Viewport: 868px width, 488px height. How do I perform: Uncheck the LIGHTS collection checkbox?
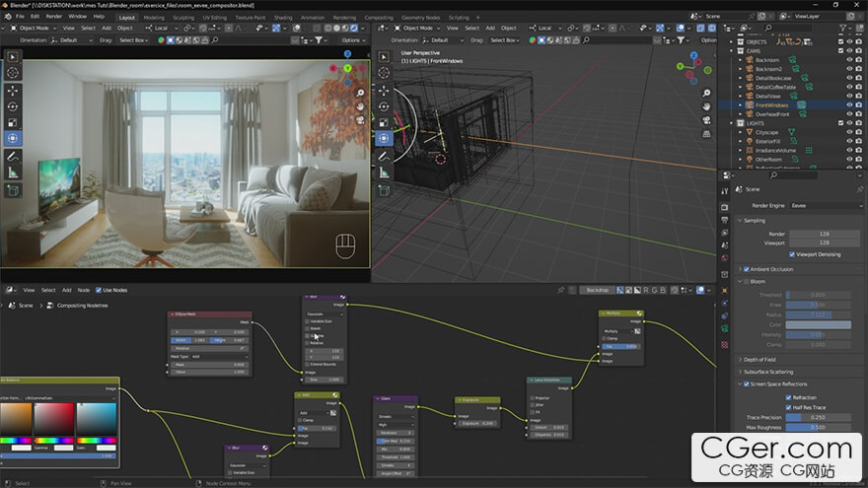click(x=840, y=123)
